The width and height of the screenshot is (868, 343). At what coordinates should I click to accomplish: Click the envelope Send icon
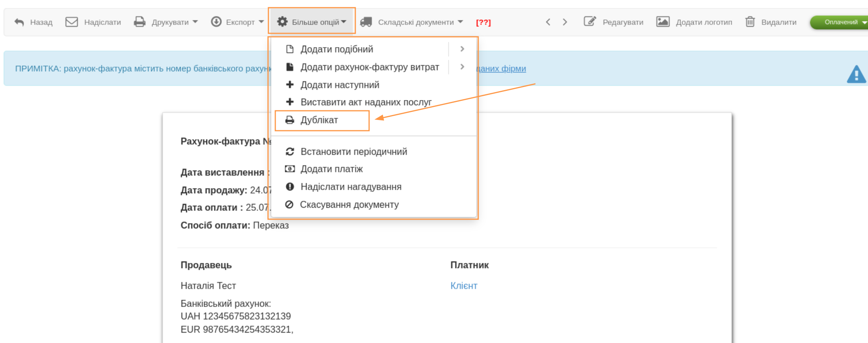coord(72,22)
